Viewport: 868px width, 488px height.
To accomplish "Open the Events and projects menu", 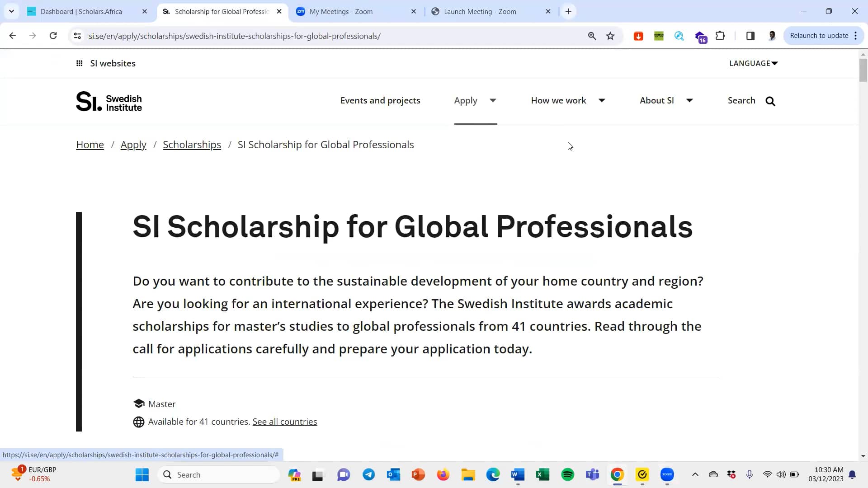I will [380, 100].
